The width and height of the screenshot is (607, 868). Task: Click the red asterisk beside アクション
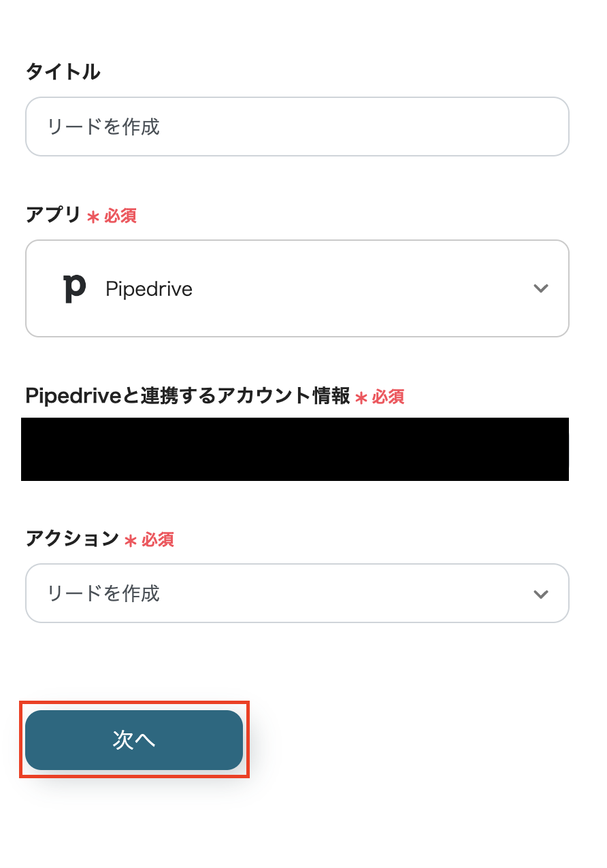click(131, 541)
